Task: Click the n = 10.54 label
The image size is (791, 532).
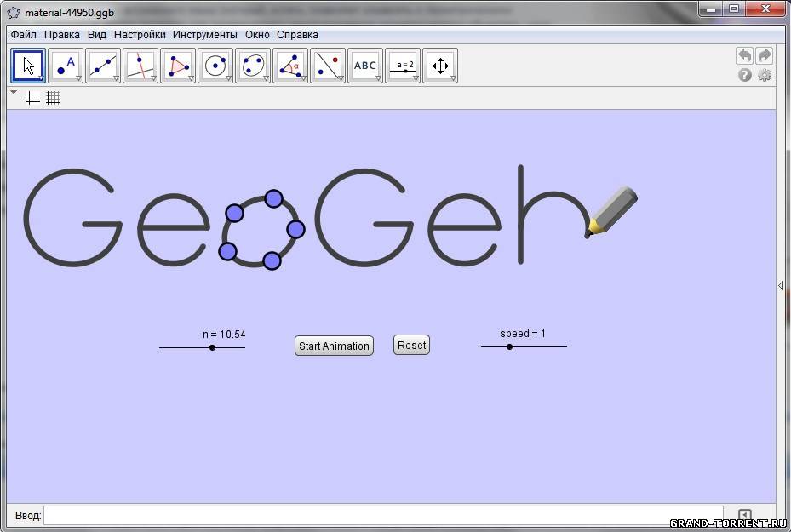Action: (x=224, y=335)
